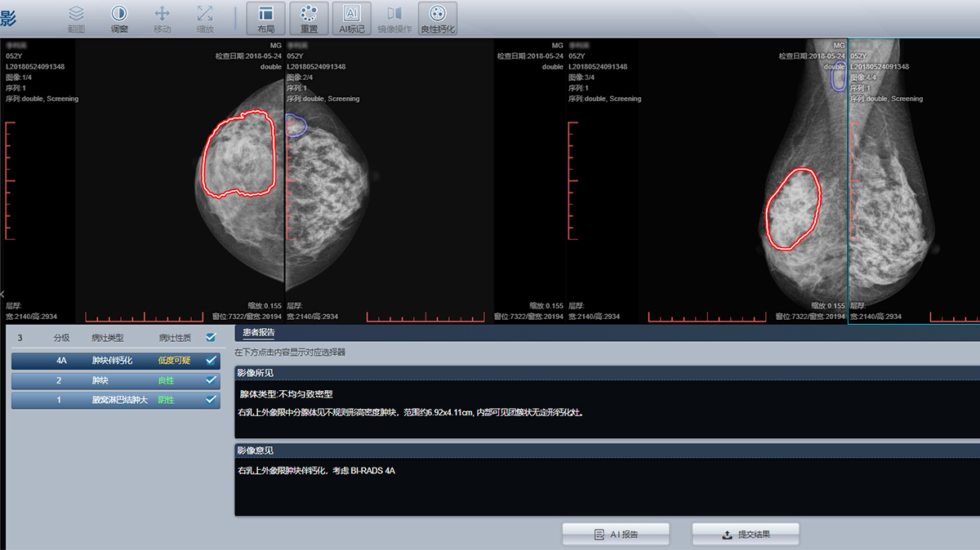The image size is (980, 550).
Task: Activate the 调窗 window adjustment tool
Action: (x=119, y=19)
